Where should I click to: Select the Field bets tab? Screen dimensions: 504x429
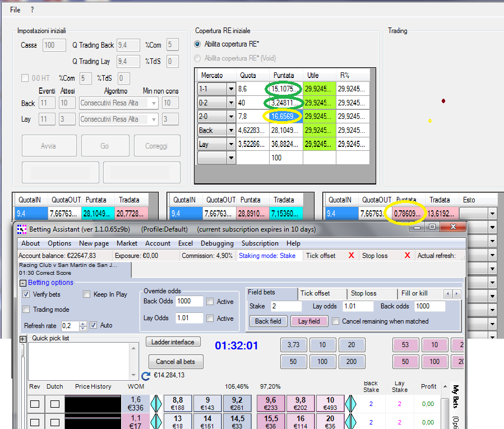tap(271, 292)
